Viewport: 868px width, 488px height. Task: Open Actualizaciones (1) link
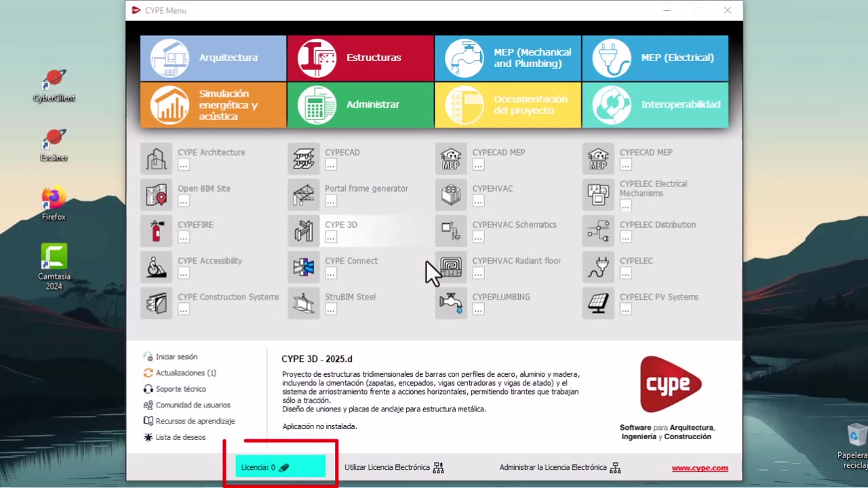click(x=180, y=373)
